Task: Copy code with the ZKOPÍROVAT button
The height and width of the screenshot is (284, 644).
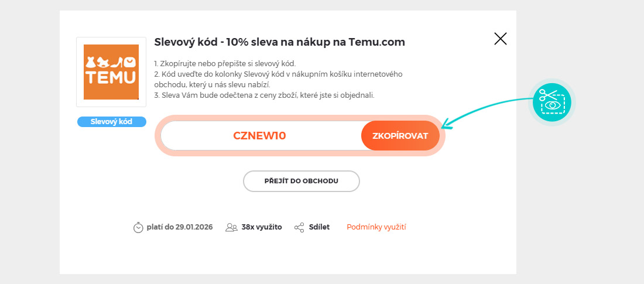Action: point(400,136)
